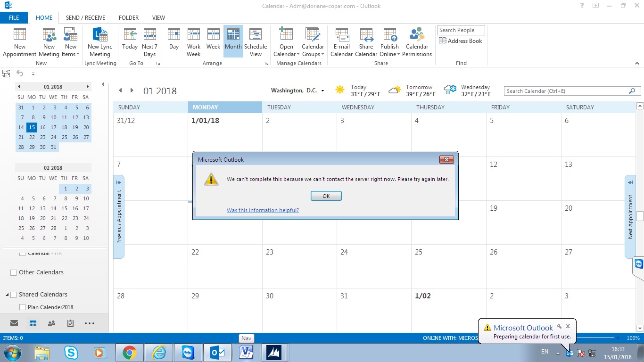Viewport: 644px width, 362px height.
Task: Go forward one month in main calendar
Action: [x=132, y=90]
